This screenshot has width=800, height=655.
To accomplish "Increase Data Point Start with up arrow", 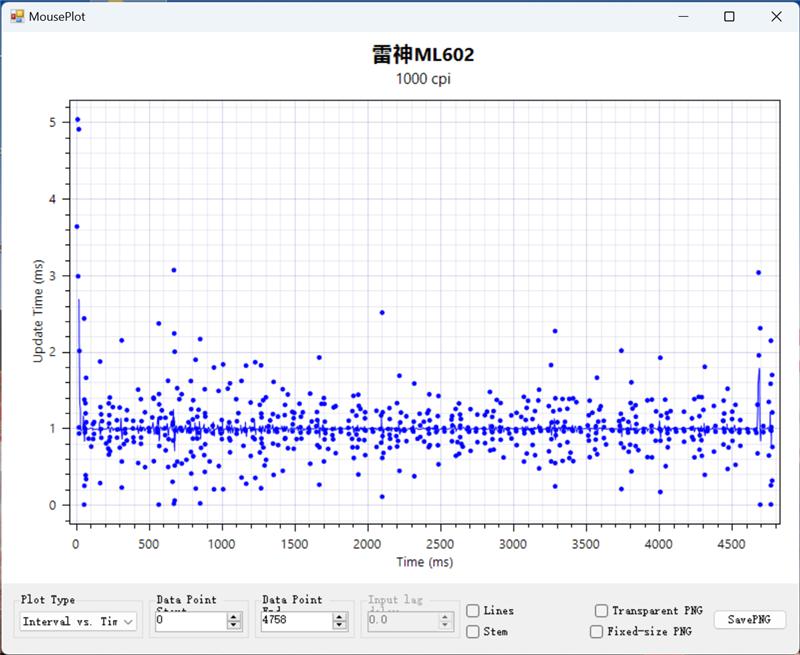I will coord(234,617).
